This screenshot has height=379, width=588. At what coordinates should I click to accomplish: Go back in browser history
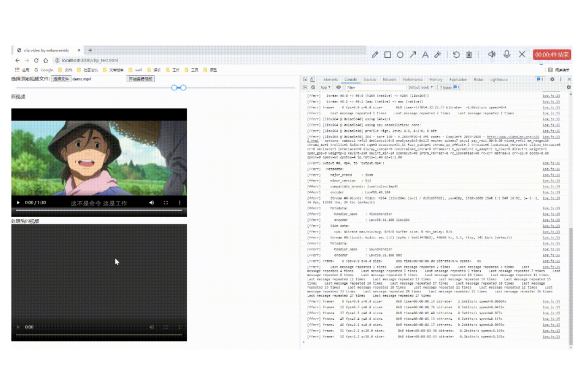coord(17,60)
